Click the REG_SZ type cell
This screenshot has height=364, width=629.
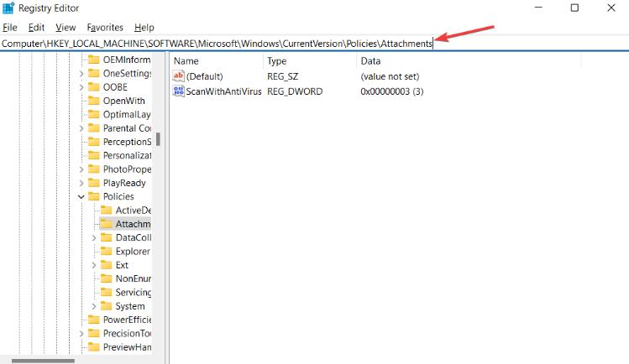point(283,76)
